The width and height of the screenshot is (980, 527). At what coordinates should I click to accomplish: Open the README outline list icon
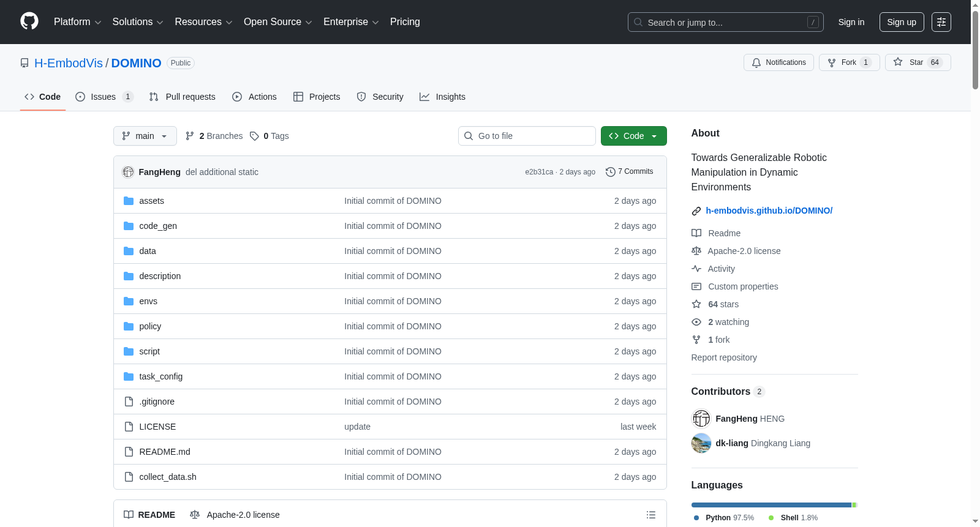pyautogui.click(x=651, y=515)
